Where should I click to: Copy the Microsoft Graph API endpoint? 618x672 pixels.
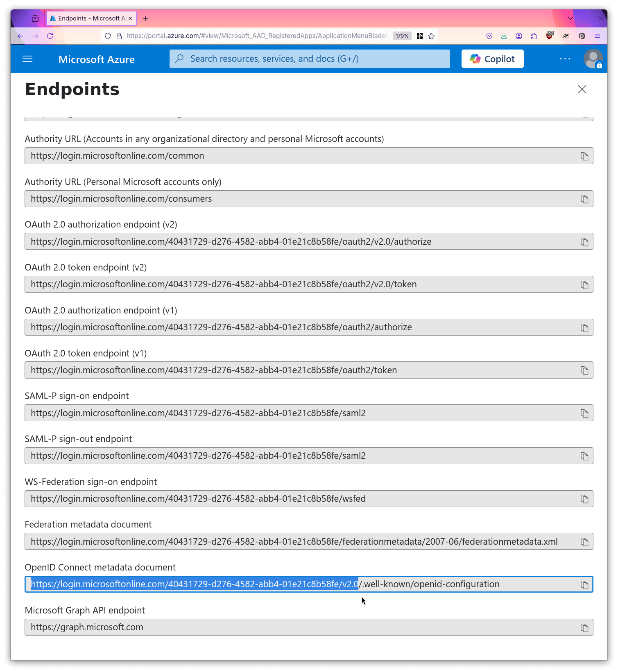point(584,627)
